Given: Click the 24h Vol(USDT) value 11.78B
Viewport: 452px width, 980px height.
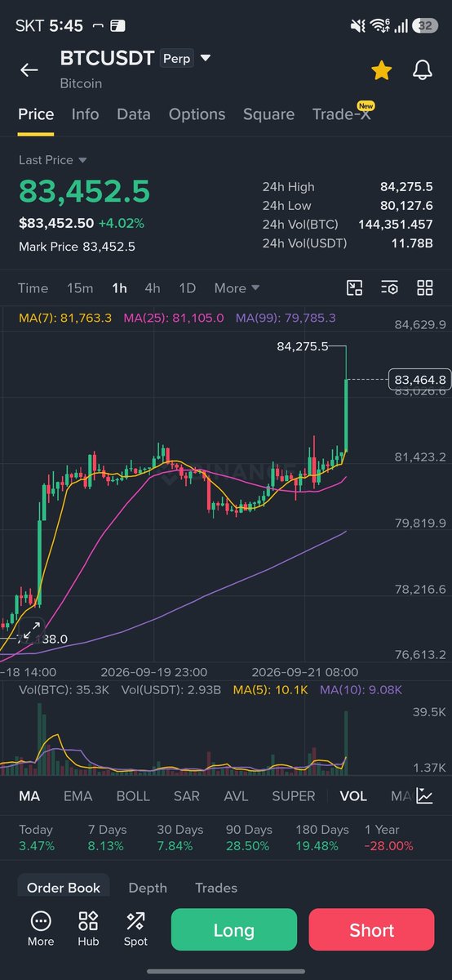Looking at the screenshot, I should point(413,243).
